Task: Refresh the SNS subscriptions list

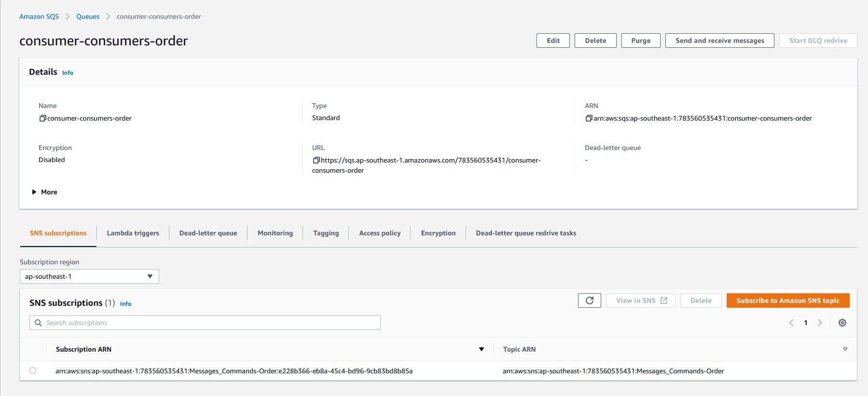Action: 590,300
